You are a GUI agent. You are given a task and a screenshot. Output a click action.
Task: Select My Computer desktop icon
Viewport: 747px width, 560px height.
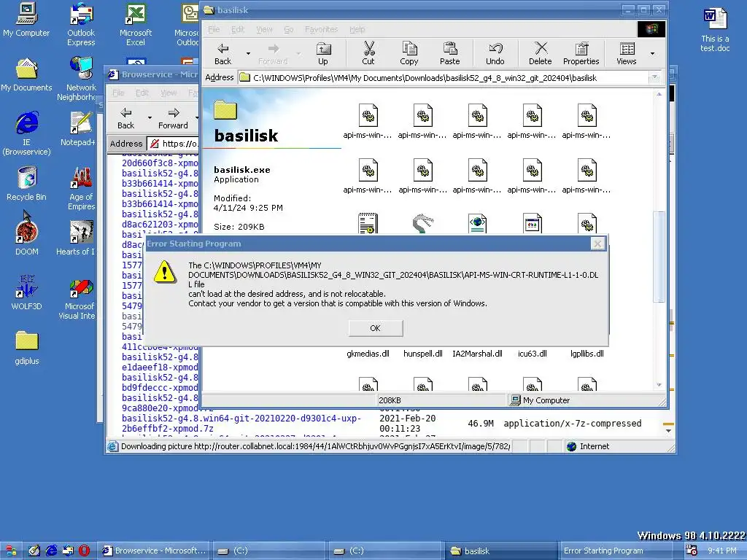click(26, 20)
